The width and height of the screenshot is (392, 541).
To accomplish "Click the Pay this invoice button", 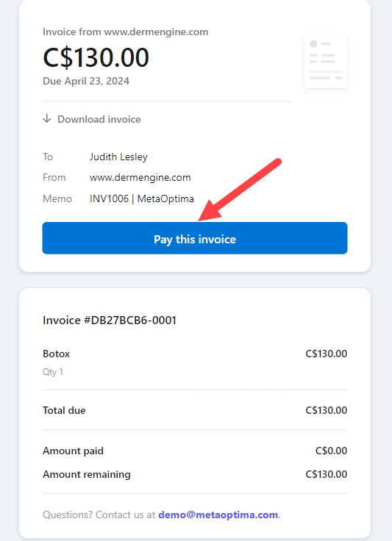I will (195, 238).
